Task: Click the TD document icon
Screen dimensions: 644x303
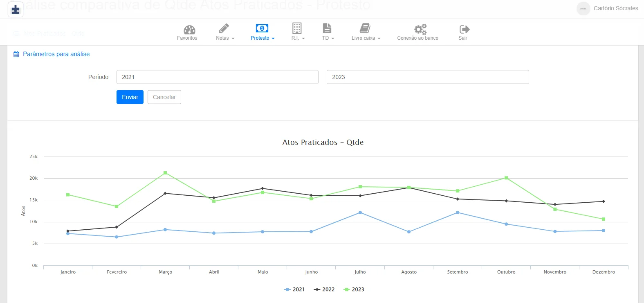Action: [x=327, y=28]
